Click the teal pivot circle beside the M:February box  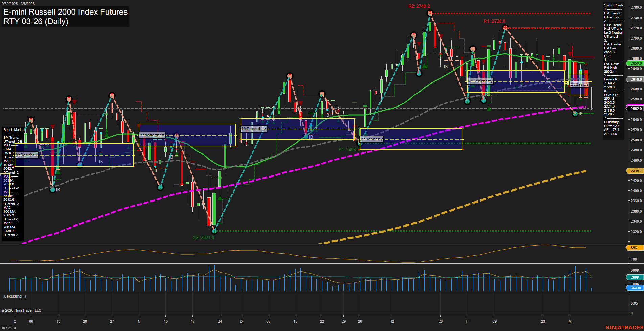(484, 100)
